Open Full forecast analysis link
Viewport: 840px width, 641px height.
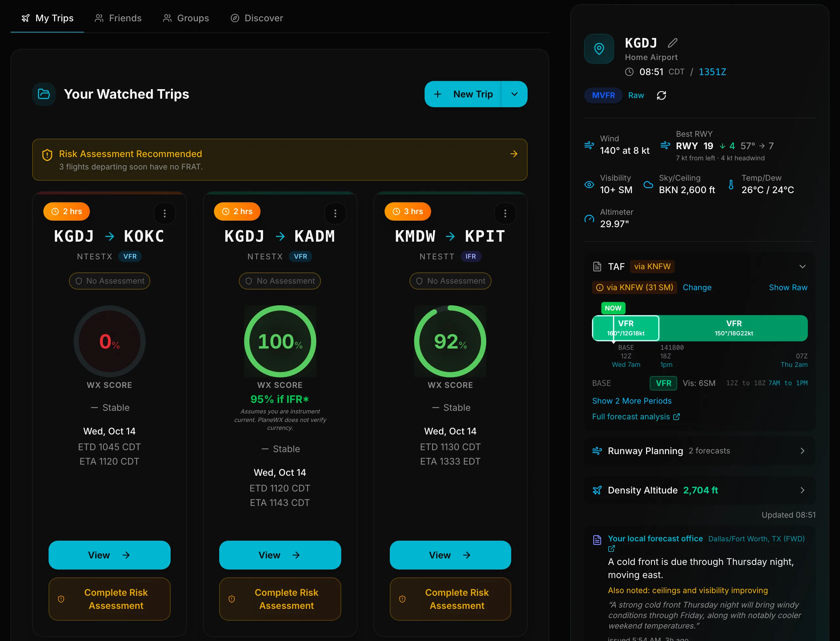tap(636, 417)
